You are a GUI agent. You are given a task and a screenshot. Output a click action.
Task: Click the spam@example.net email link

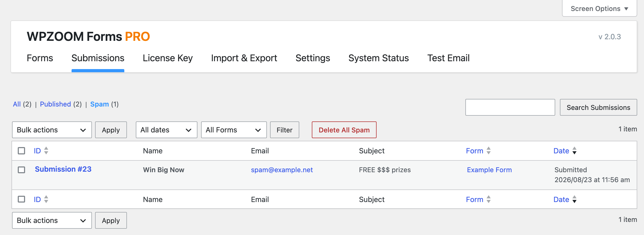[282, 170]
